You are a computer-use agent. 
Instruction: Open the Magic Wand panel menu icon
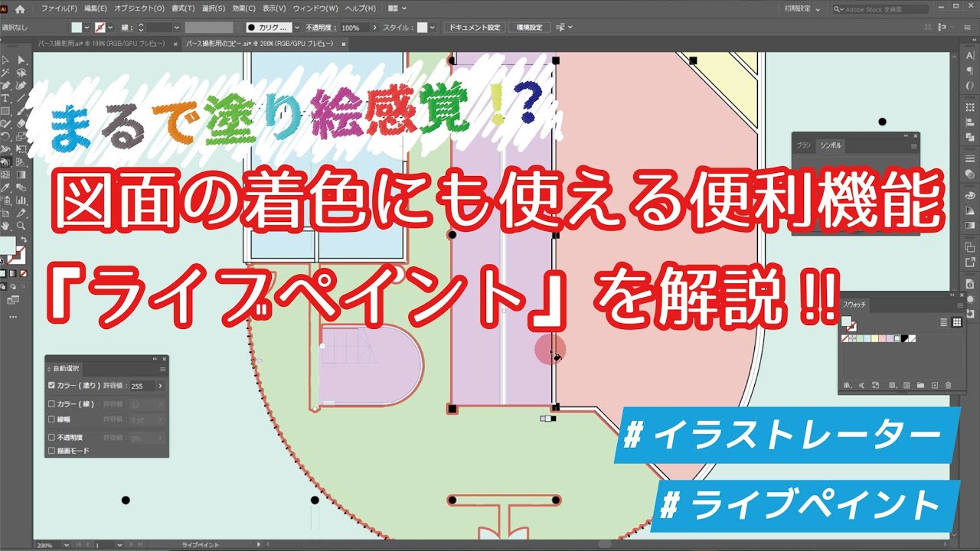162,370
